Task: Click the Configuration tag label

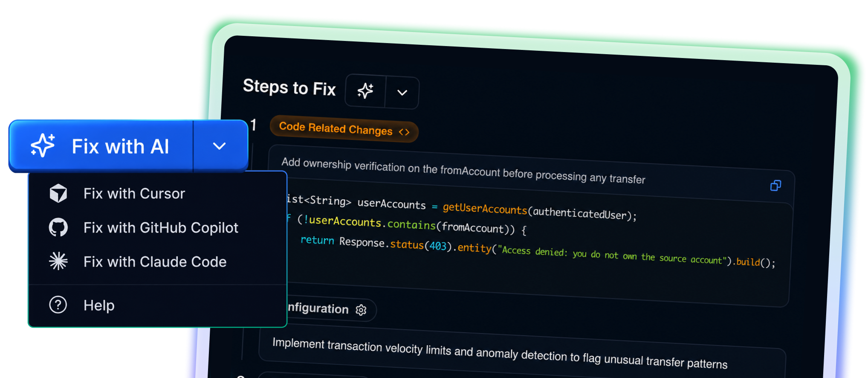Action: pos(332,308)
